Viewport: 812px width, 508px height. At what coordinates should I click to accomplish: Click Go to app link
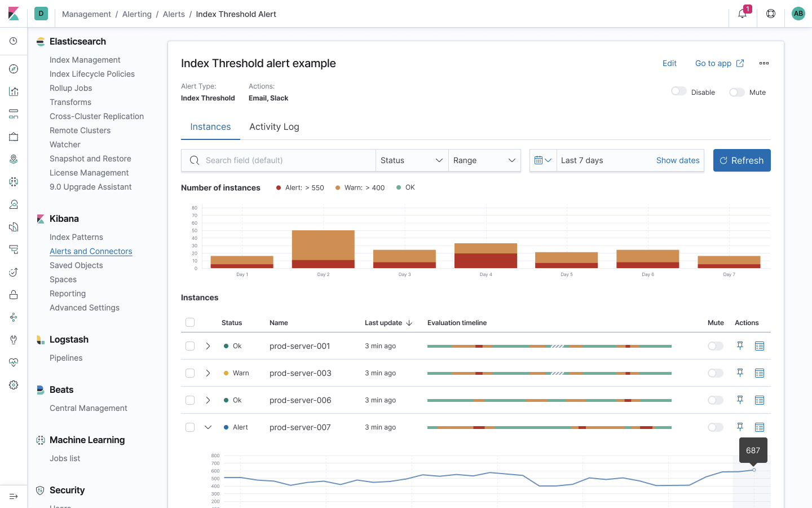pos(720,63)
